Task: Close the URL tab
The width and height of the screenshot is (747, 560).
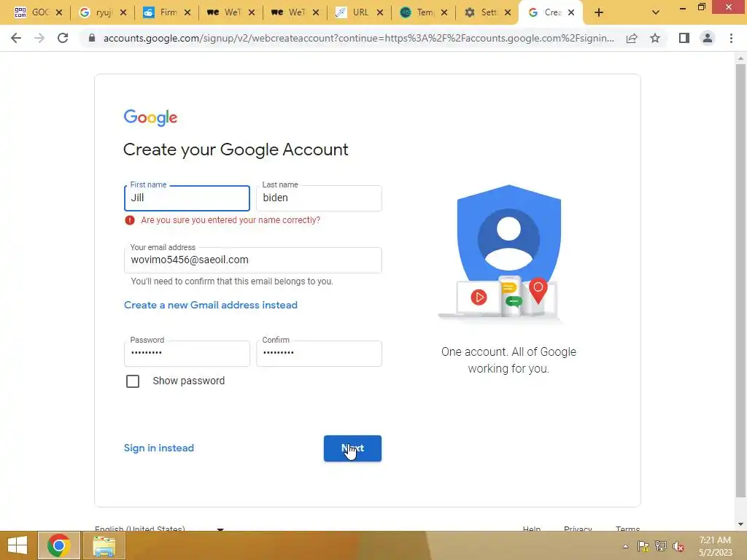Action: pyautogui.click(x=380, y=13)
